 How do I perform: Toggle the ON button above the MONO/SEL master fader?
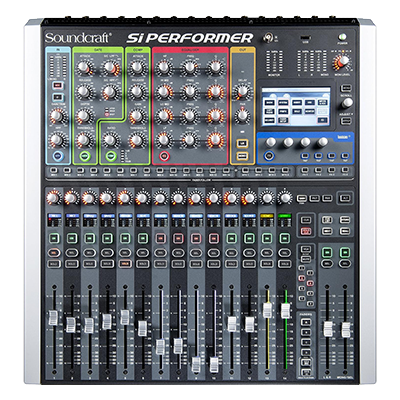point(345,253)
